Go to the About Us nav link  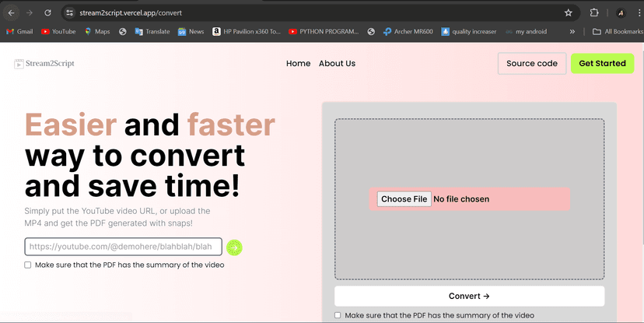[338, 63]
